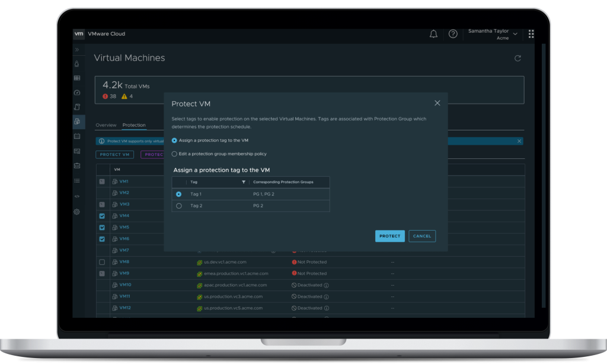Viewport: 607px width, 364px height.
Task: Open the briefcase sidebar icon
Action: coord(77,166)
